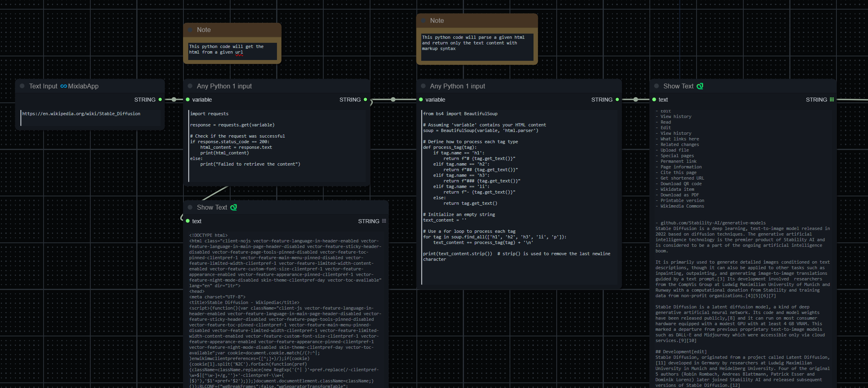868x388 pixels.
Task: Select second Any Python 1 input title
Action: point(458,86)
